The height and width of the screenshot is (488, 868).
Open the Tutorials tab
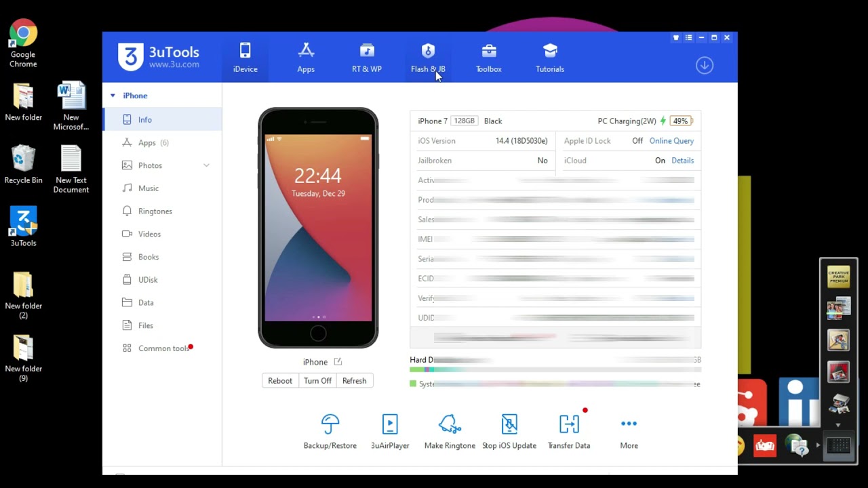tap(550, 58)
